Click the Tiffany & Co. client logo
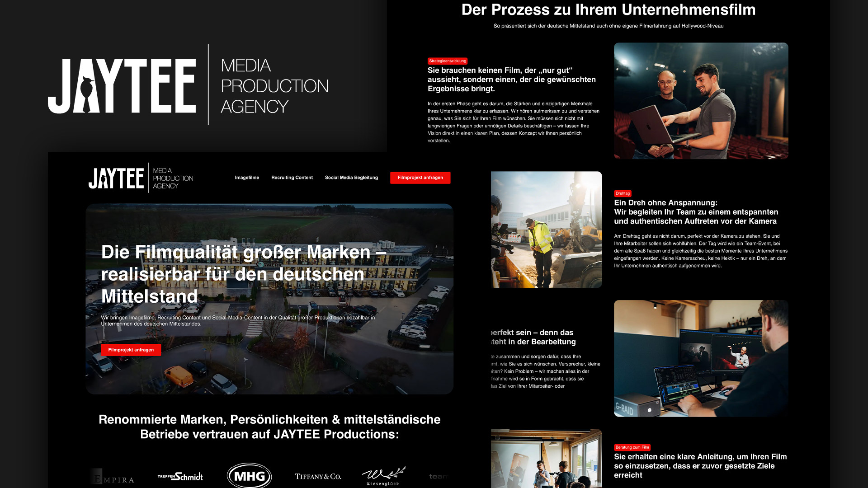The width and height of the screenshot is (868, 488). 318,476
